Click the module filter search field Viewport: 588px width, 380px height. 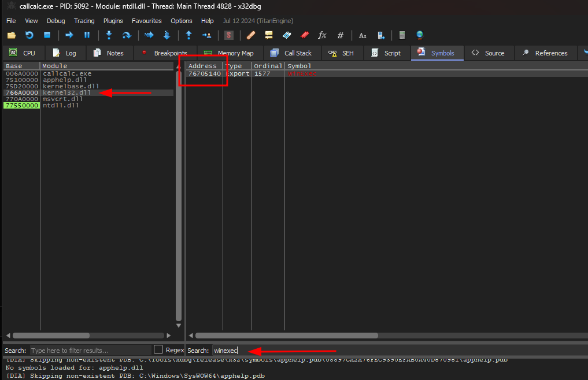pyautogui.click(x=90, y=351)
